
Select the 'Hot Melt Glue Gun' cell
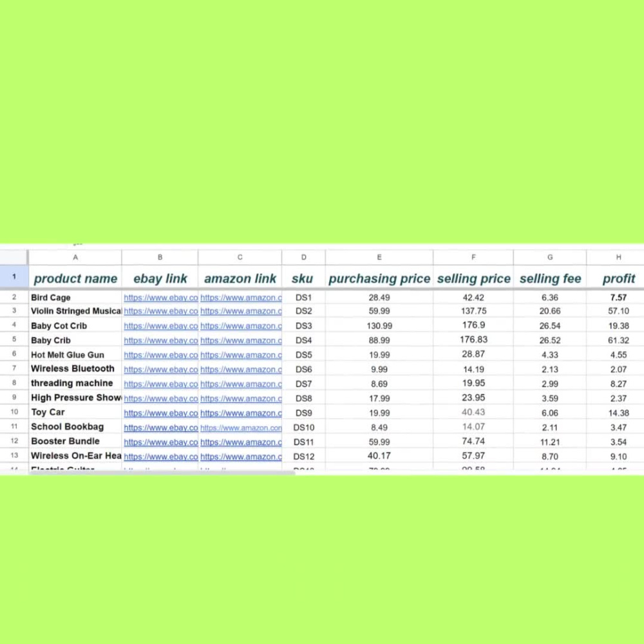(75, 354)
